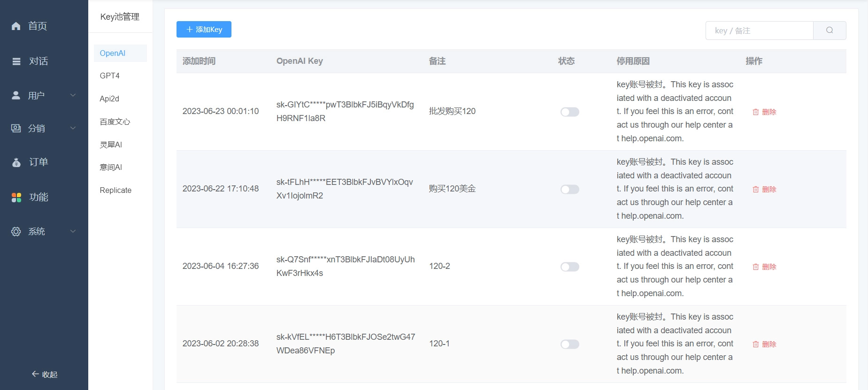Viewport: 868px width, 390px height.
Task: Switch to the GPT4 key tab
Action: 110,76
